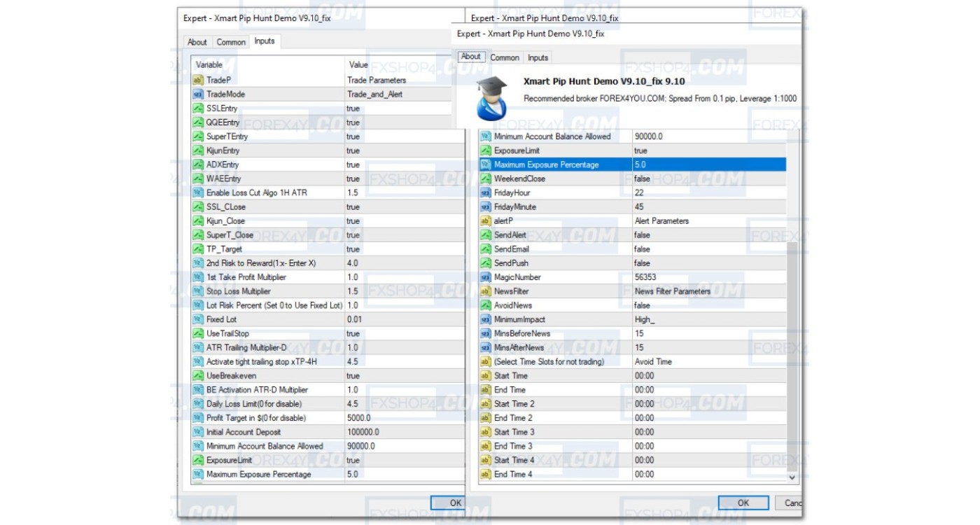
Task: Click the Expert Advisor graduate avatar icon
Action: coord(491,99)
